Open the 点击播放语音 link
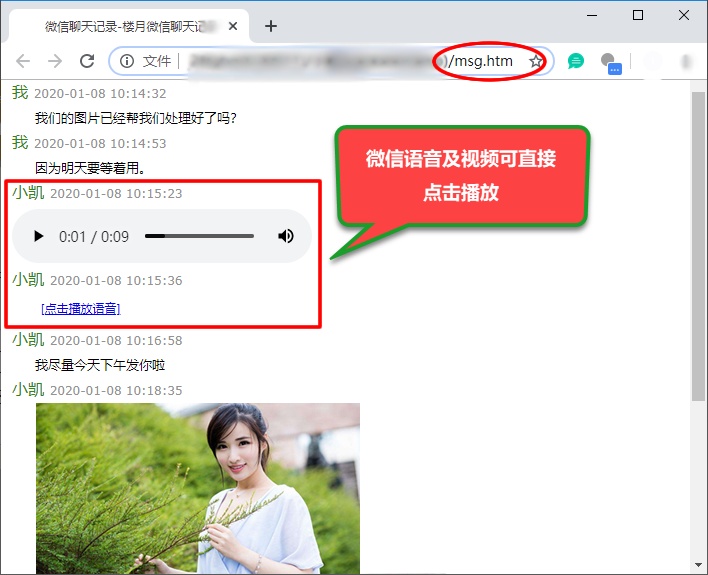 pyautogui.click(x=81, y=309)
